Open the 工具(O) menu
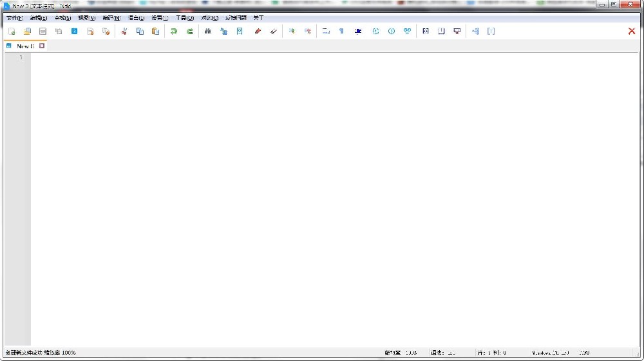This screenshot has height=361, width=644. (185, 17)
